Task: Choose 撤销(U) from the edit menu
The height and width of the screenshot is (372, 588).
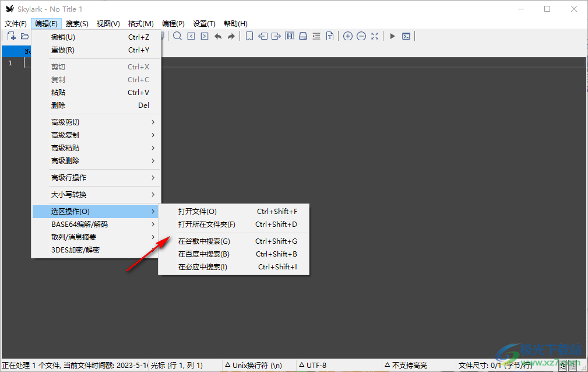Action: pyautogui.click(x=96, y=37)
